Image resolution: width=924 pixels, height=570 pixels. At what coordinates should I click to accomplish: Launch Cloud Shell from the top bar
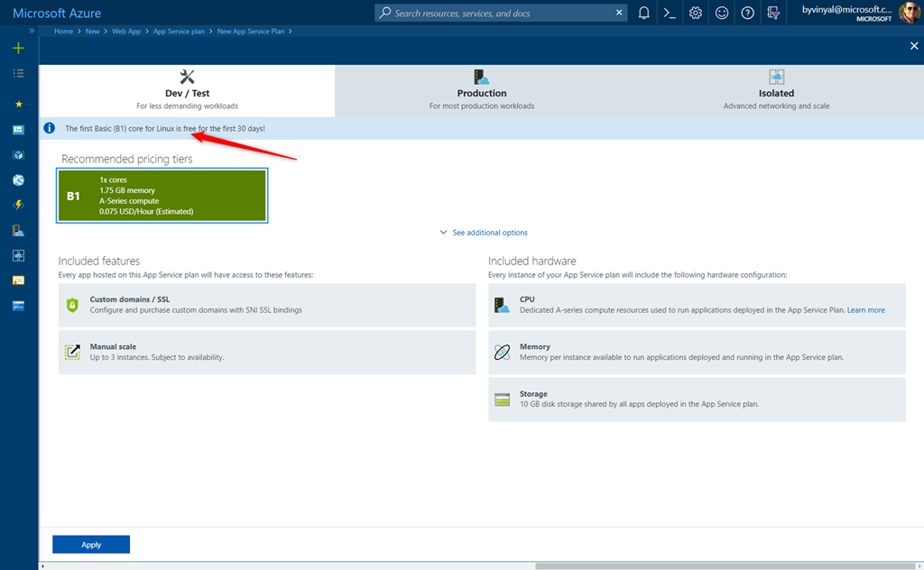pos(670,14)
